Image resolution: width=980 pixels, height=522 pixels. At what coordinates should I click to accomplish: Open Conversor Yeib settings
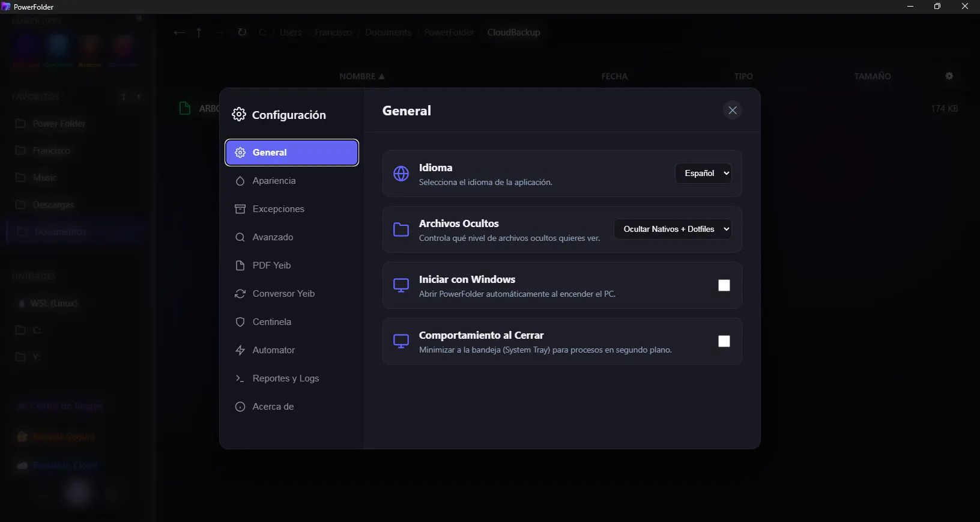(292, 294)
